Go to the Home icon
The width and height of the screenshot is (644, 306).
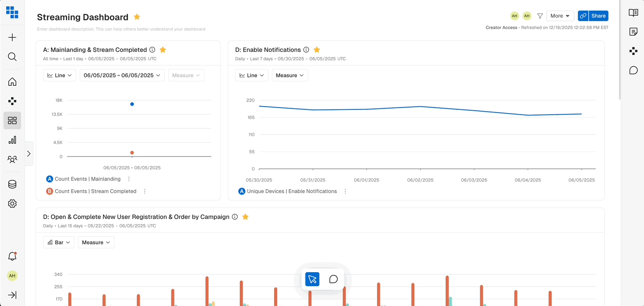12,82
